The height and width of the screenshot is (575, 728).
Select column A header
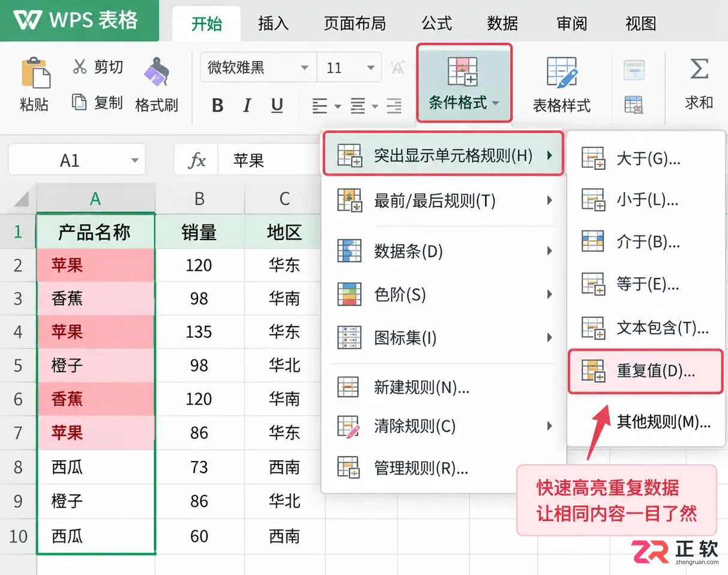95,199
